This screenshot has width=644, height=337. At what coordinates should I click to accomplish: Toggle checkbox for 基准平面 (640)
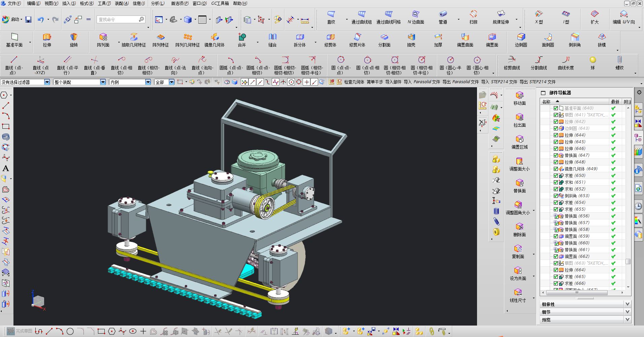point(556,108)
